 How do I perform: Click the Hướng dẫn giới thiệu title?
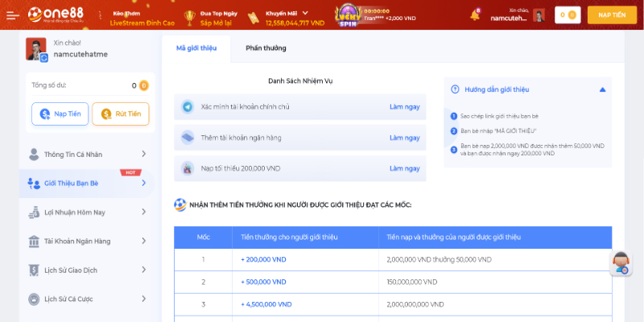point(497,89)
